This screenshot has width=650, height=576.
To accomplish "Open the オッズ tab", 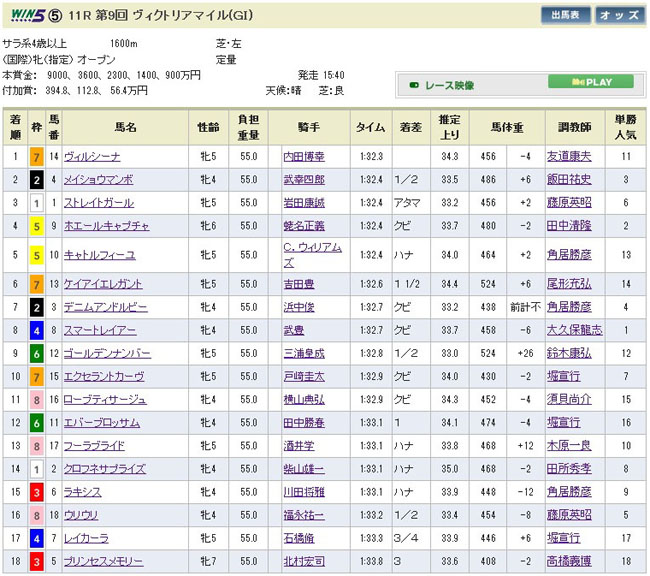I will coord(619,15).
